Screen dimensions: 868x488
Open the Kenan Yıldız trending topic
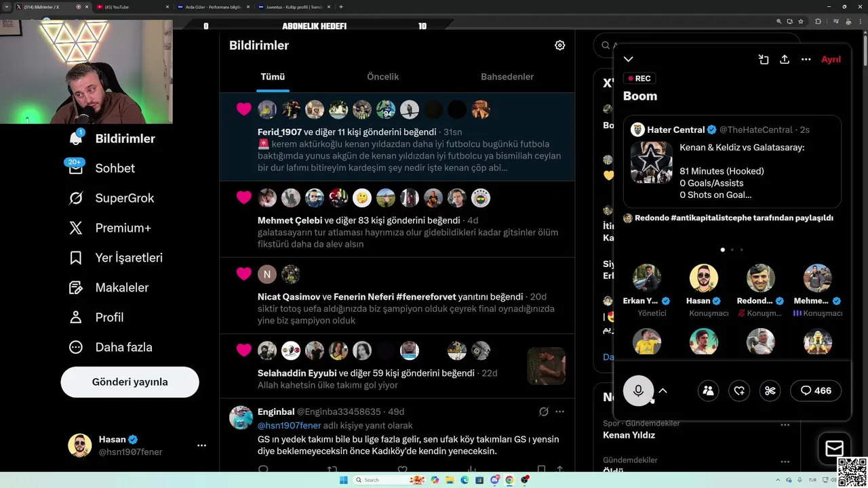629,435
